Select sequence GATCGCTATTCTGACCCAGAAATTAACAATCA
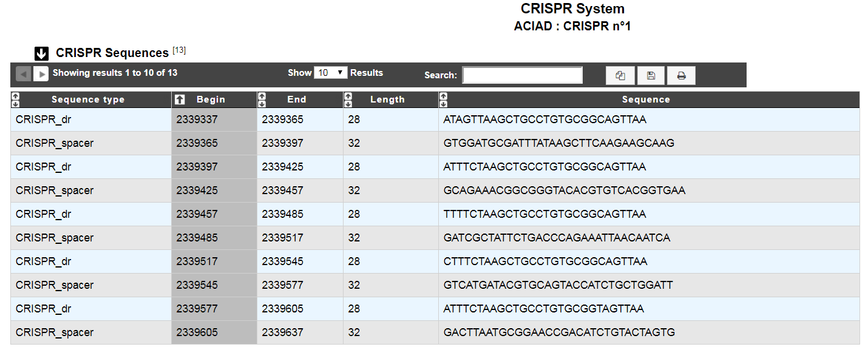 point(557,238)
